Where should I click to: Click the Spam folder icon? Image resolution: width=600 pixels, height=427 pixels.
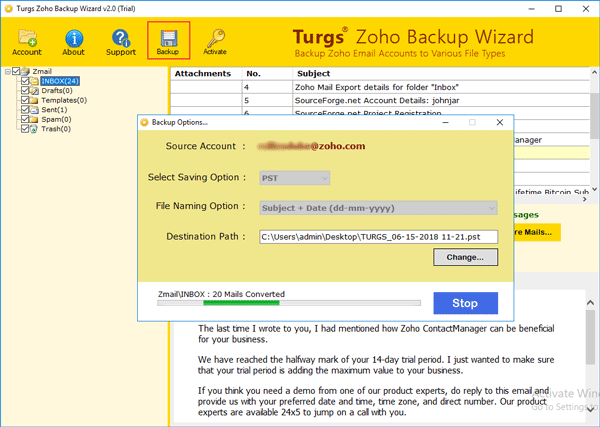[x=34, y=119]
